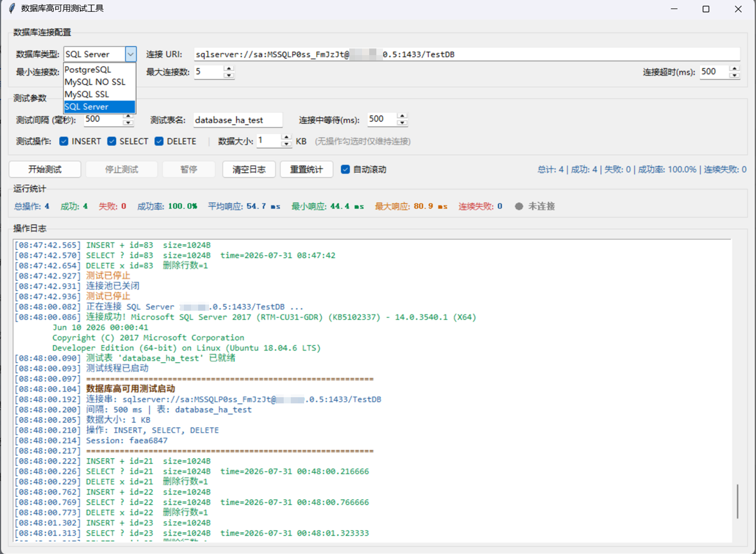This screenshot has width=756, height=554.
Task: Click log line 连接池已关闭
Action: [113, 286]
